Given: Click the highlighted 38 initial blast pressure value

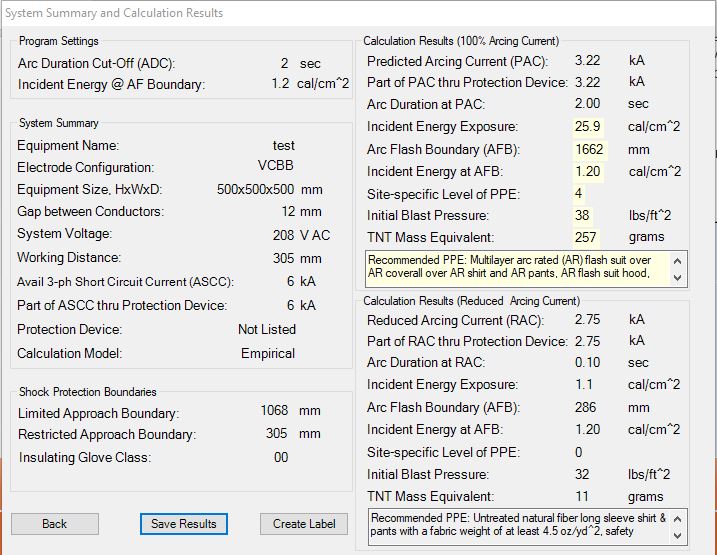Looking at the screenshot, I should click(583, 215).
